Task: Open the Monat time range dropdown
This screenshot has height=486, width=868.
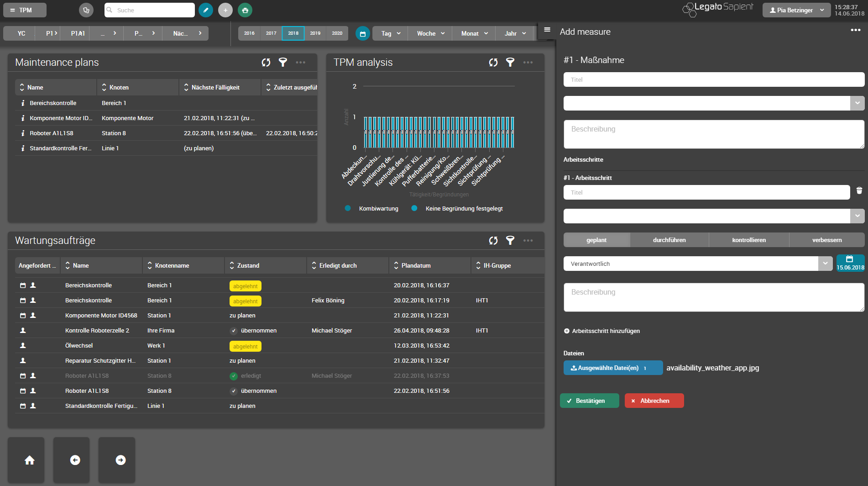Action: coord(475,33)
